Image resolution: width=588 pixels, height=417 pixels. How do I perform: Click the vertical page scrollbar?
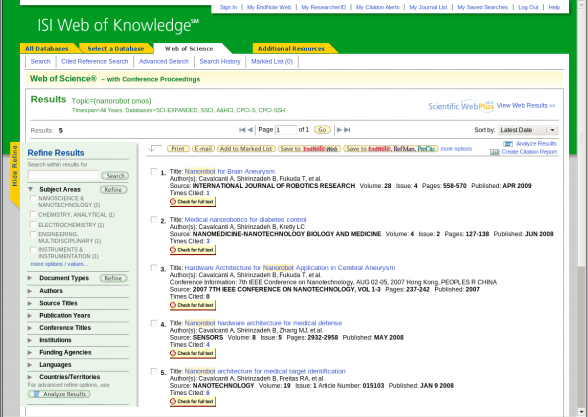click(x=582, y=208)
